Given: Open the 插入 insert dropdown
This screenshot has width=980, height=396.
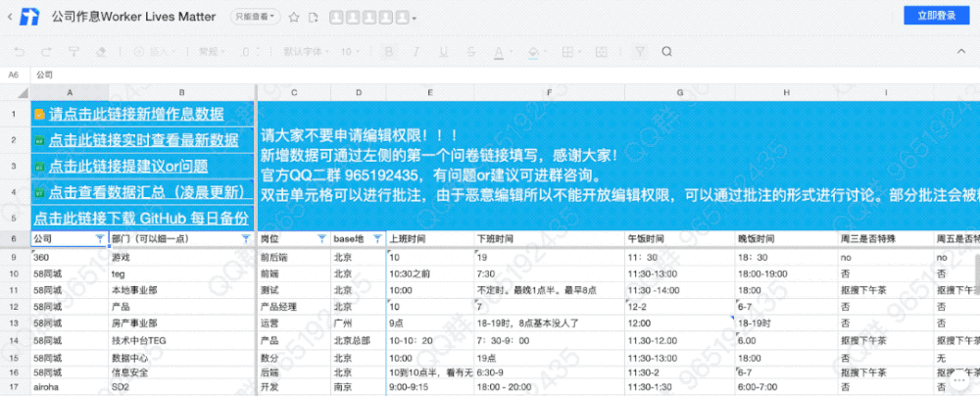Looking at the screenshot, I should click(155, 51).
